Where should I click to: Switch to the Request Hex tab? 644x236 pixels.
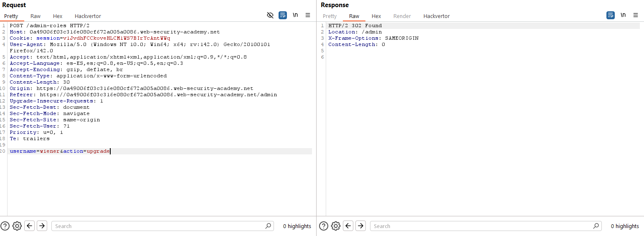tap(58, 16)
